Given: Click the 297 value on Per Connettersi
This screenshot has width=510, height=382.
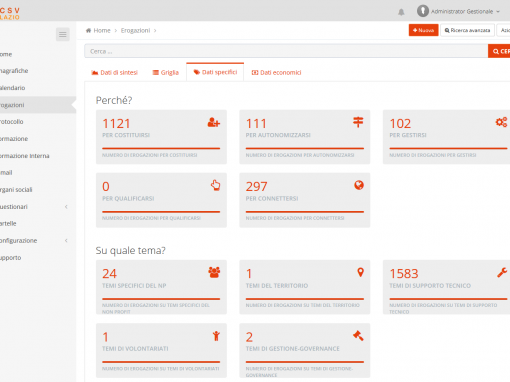Looking at the screenshot, I should [x=256, y=186].
